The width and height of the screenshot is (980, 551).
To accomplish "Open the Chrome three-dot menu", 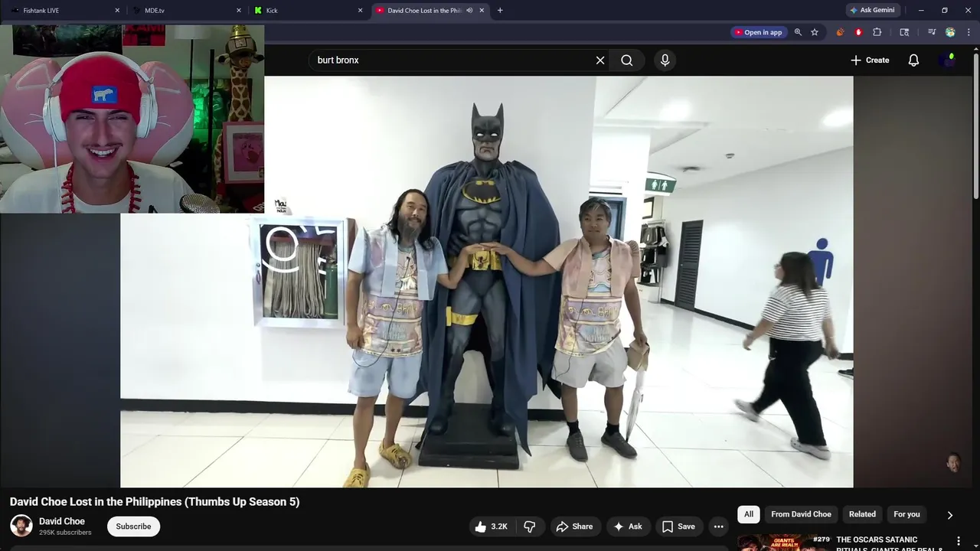I will click(969, 32).
